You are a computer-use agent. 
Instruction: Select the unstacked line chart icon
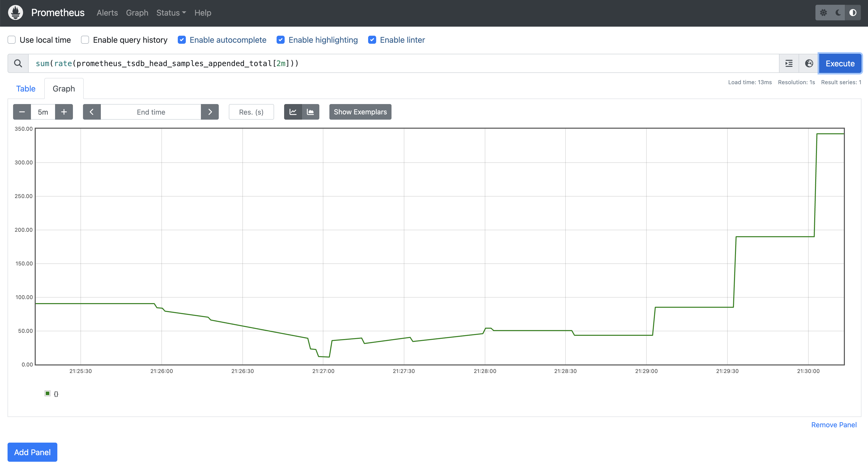point(293,112)
